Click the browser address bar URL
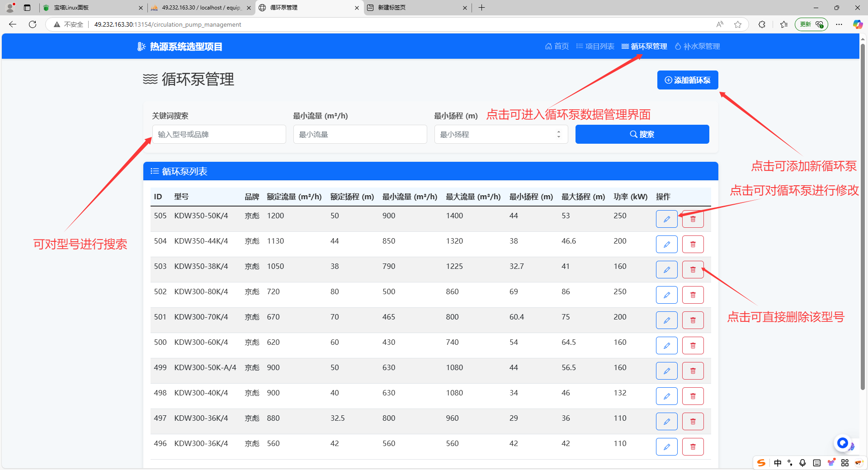The width and height of the screenshot is (868, 470). coord(168,24)
